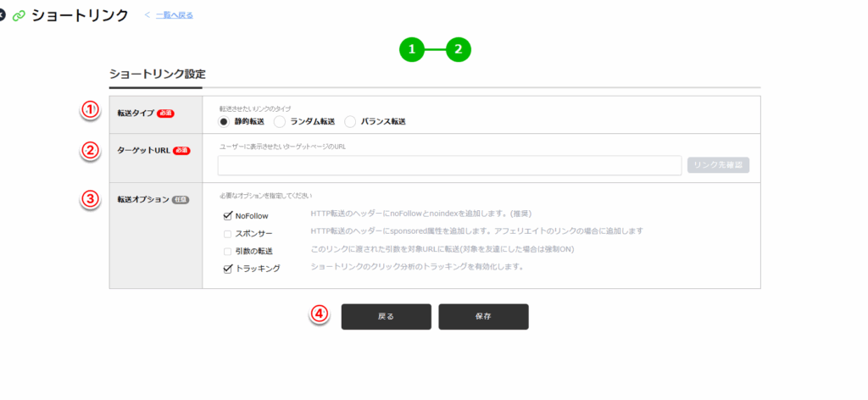Click the 一覧へ戻る link

(174, 15)
